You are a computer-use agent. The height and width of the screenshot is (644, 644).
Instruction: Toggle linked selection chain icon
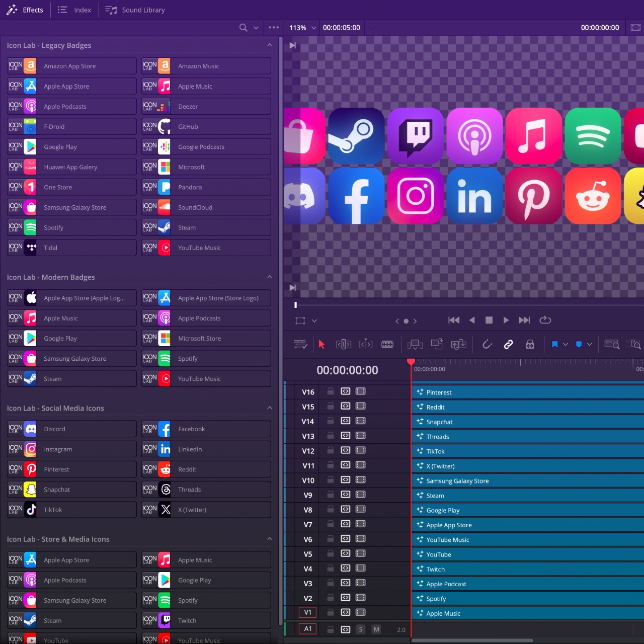click(508, 344)
